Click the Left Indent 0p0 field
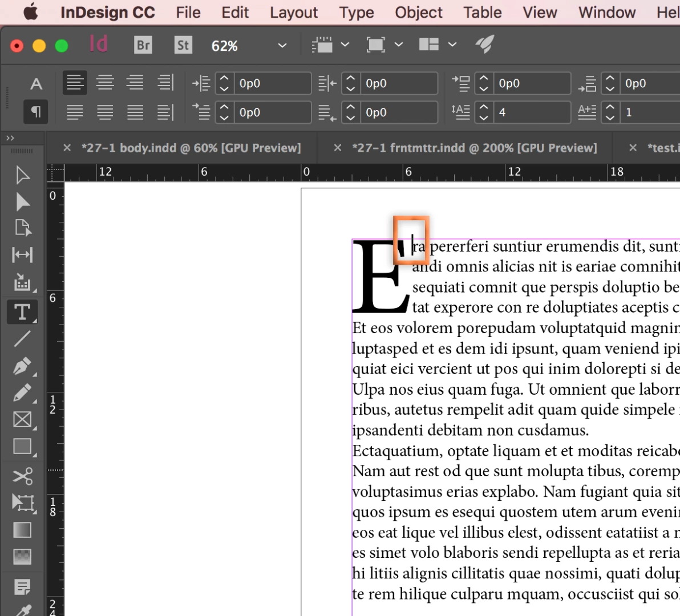 click(x=272, y=83)
